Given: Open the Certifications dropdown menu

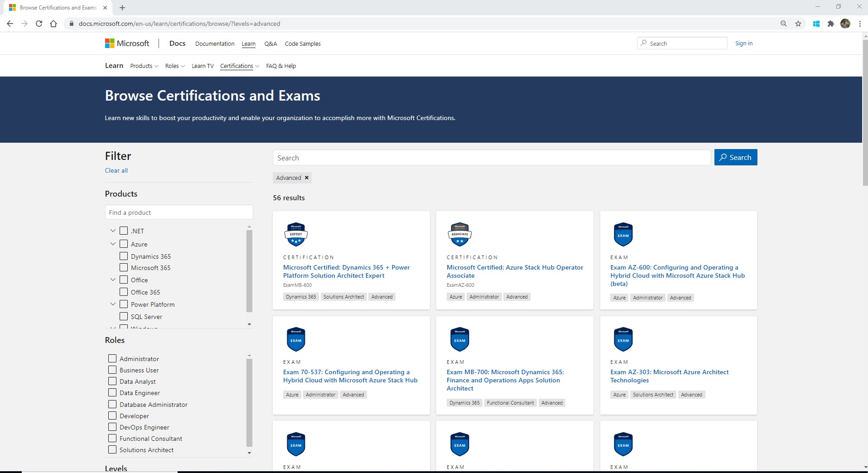Looking at the screenshot, I should [x=240, y=66].
